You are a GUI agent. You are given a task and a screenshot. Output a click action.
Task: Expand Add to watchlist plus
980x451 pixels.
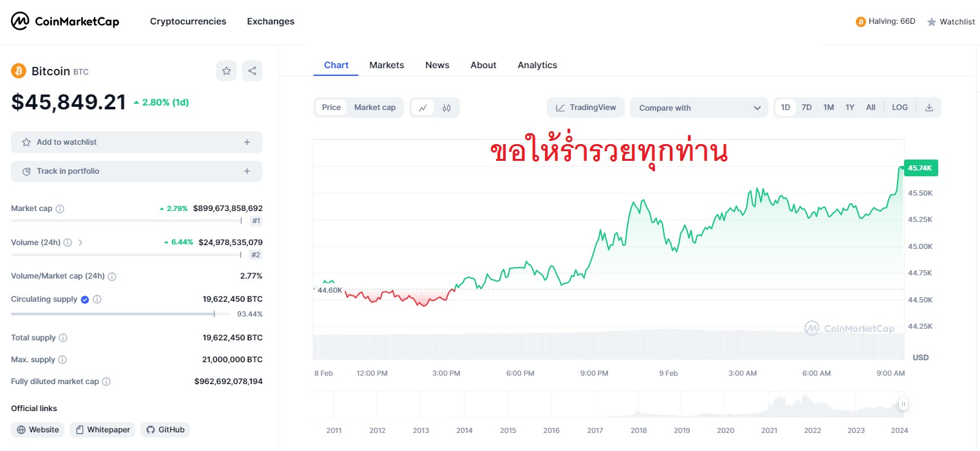click(x=247, y=142)
